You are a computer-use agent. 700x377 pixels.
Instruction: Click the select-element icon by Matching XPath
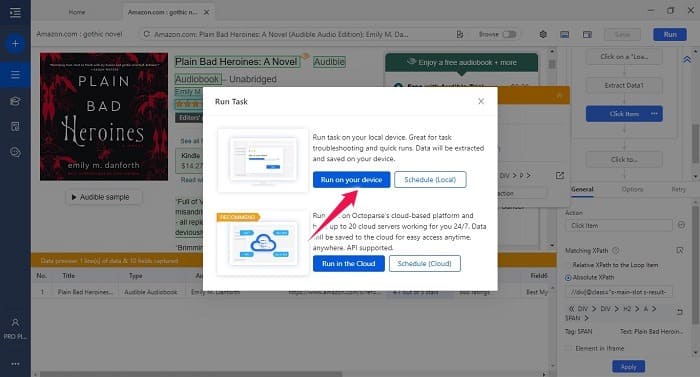[x=679, y=251]
